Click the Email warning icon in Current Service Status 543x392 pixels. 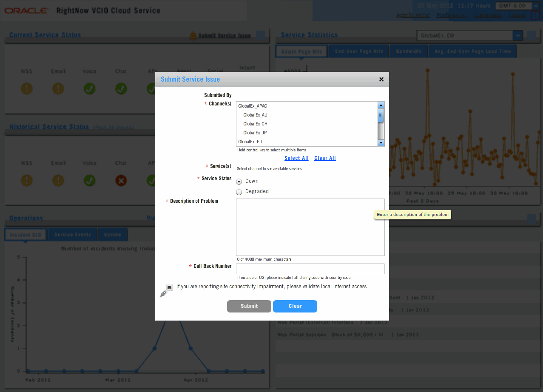[x=58, y=88]
